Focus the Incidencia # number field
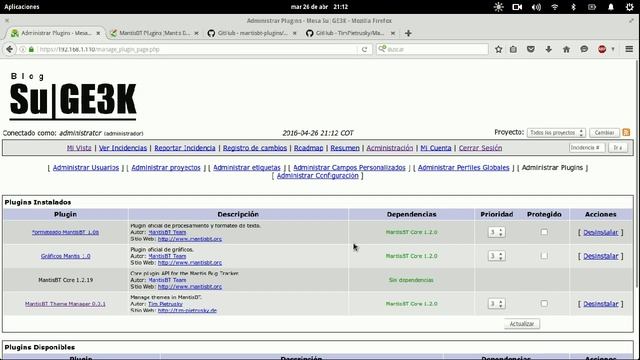640x360 pixels. [x=587, y=147]
